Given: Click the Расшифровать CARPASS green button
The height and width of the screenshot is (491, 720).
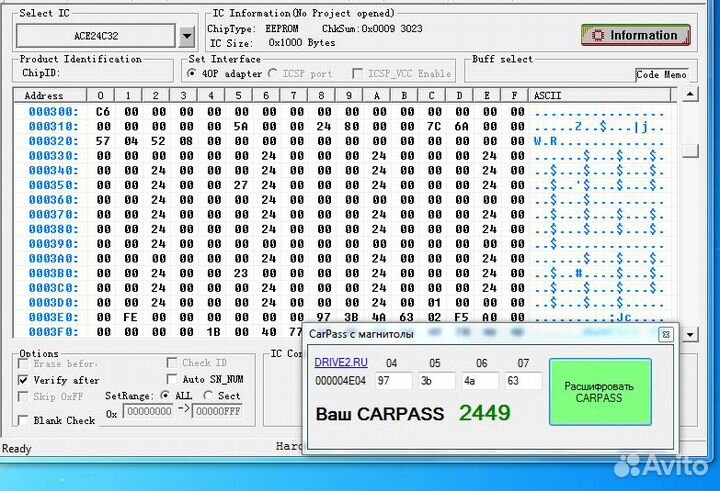Looking at the screenshot, I should pyautogui.click(x=599, y=392).
